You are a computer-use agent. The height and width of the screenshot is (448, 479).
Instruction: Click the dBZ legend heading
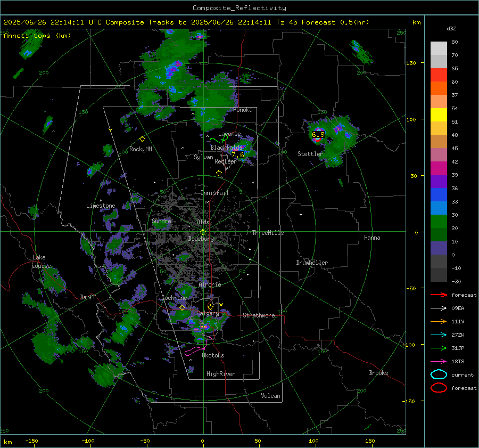451,28
